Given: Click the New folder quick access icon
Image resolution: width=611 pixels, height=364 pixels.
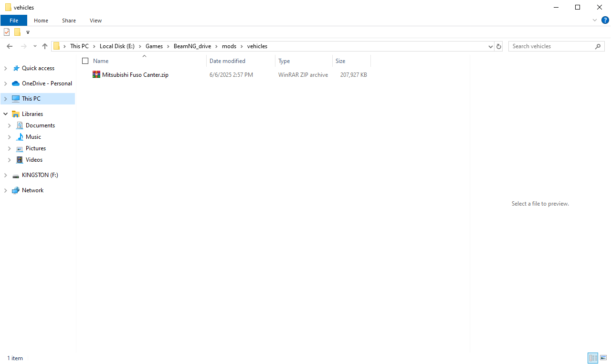Looking at the screenshot, I should point(17,32).
